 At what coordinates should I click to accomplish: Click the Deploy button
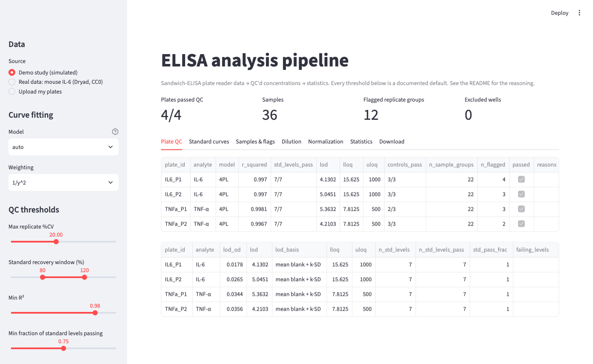click(x=560, y=13)
